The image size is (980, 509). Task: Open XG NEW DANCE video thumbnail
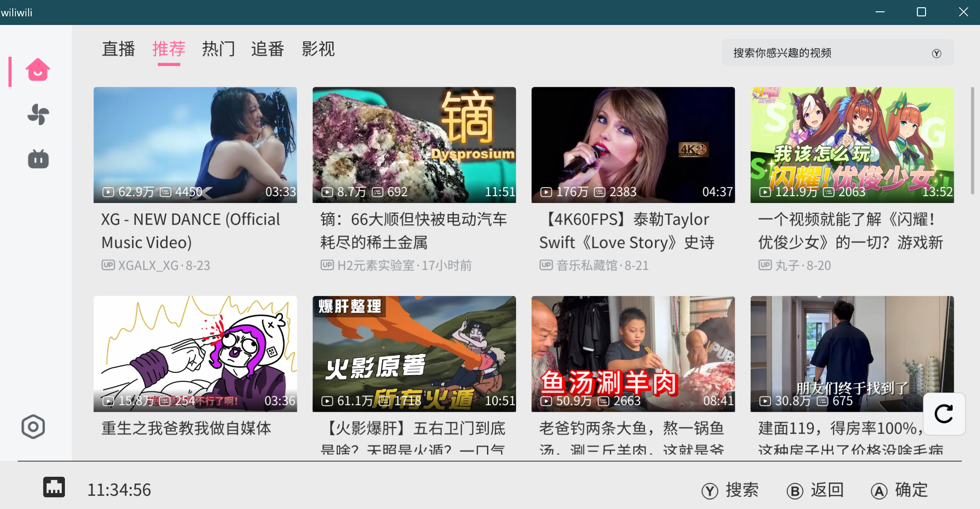(x=195, y=145)
